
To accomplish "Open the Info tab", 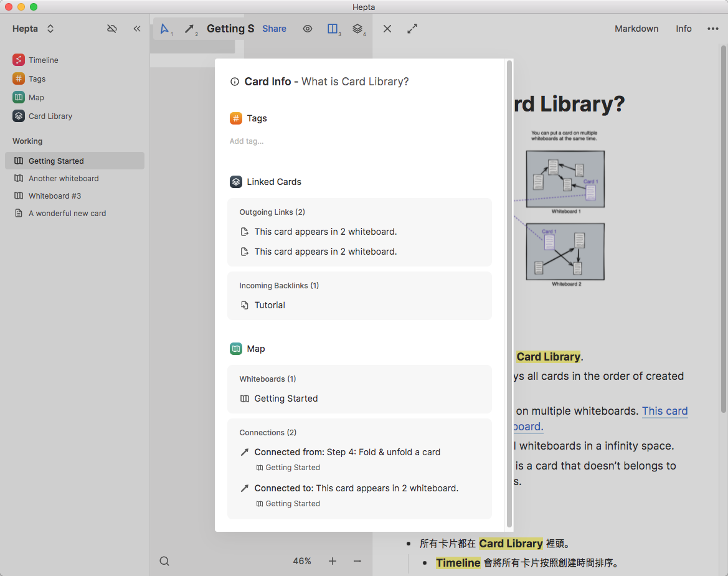I will [683, 29].
